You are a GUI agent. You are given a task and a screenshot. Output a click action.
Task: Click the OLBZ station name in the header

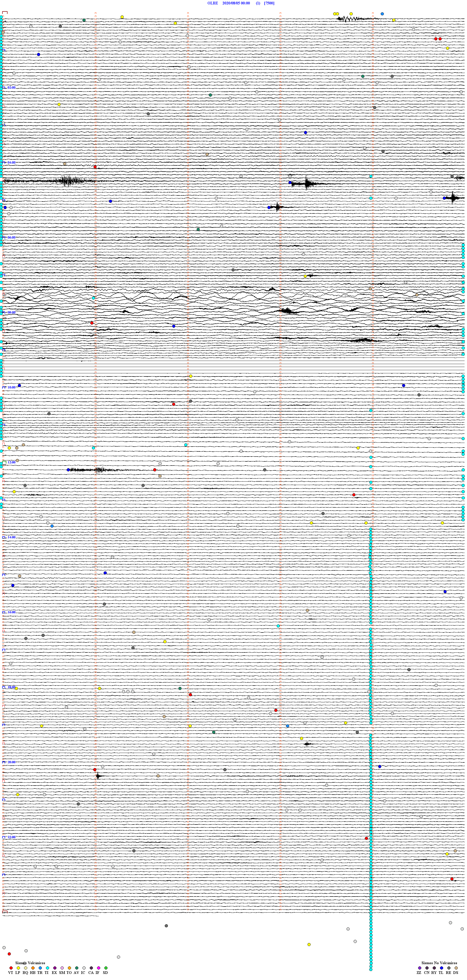[213, 3]
